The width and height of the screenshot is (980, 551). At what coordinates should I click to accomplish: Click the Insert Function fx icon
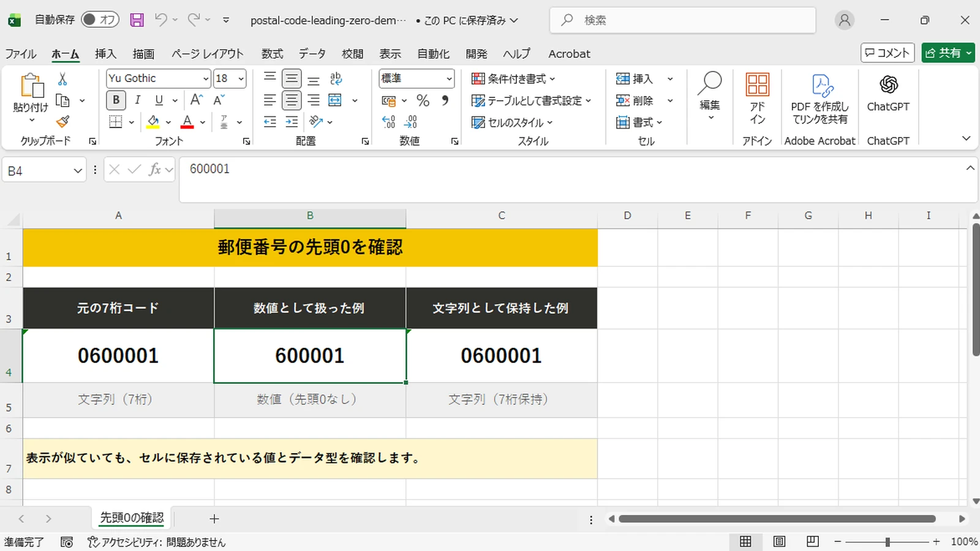point(155,170)
